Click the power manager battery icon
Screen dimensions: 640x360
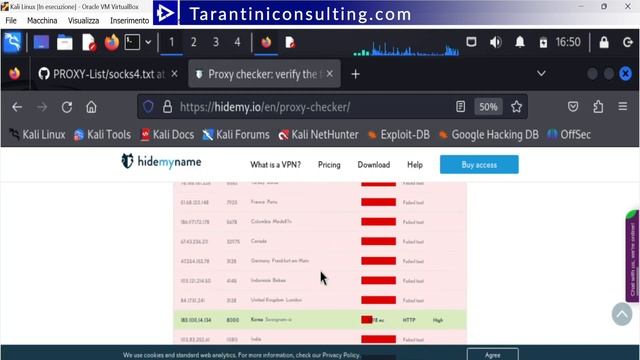(x=543, y=42)
